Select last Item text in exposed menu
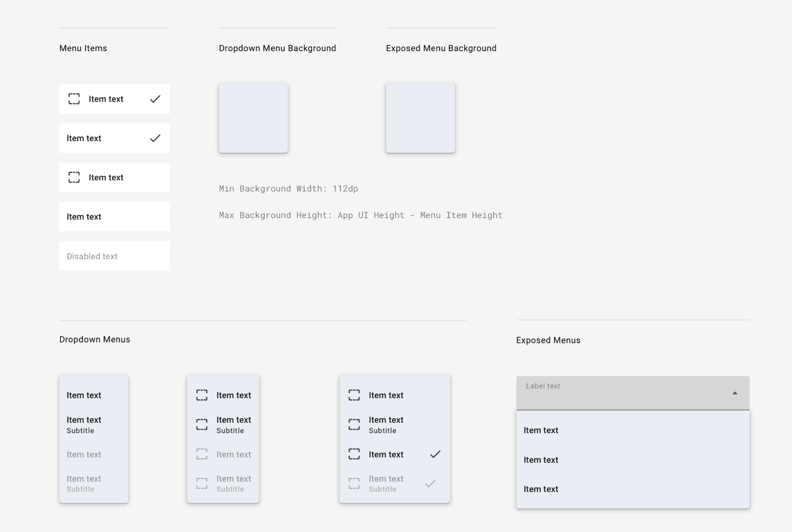Screen dimensions: 792x532 [541, 489]
